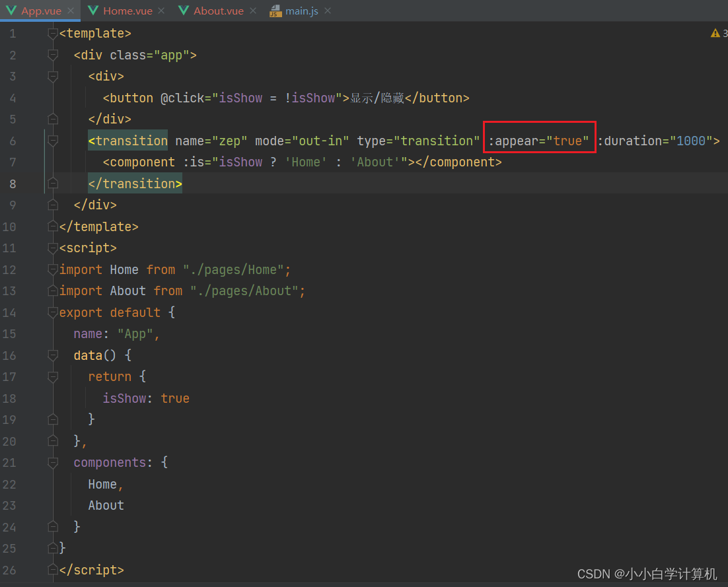The width and height of the screenshot is (728, 587).
Task: Collapse the script block at line 11
Action: click(53, 248)
